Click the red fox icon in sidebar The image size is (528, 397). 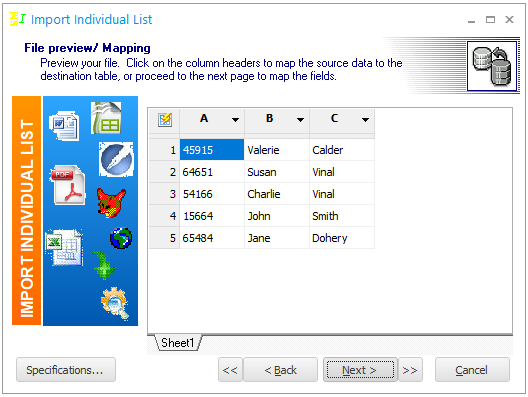111,203
